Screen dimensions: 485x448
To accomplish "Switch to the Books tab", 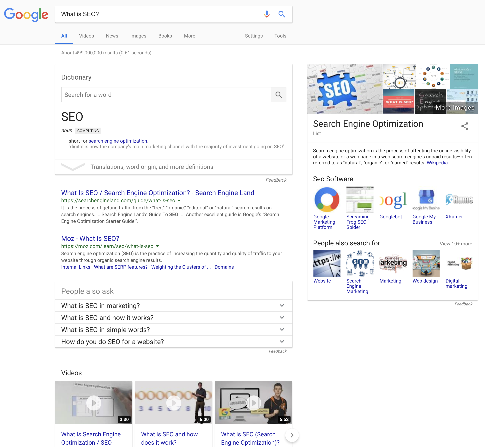I will point(165,36).
